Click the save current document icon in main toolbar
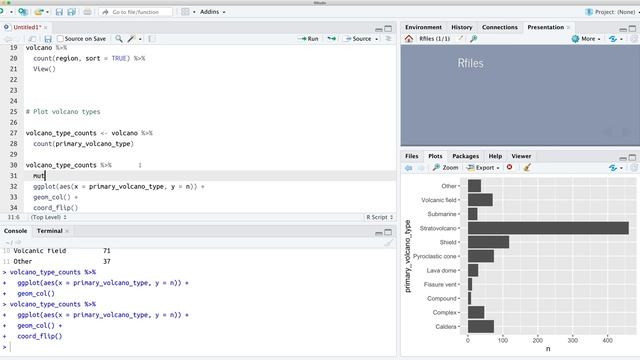The image size is (640, 360). coord(59,12)
